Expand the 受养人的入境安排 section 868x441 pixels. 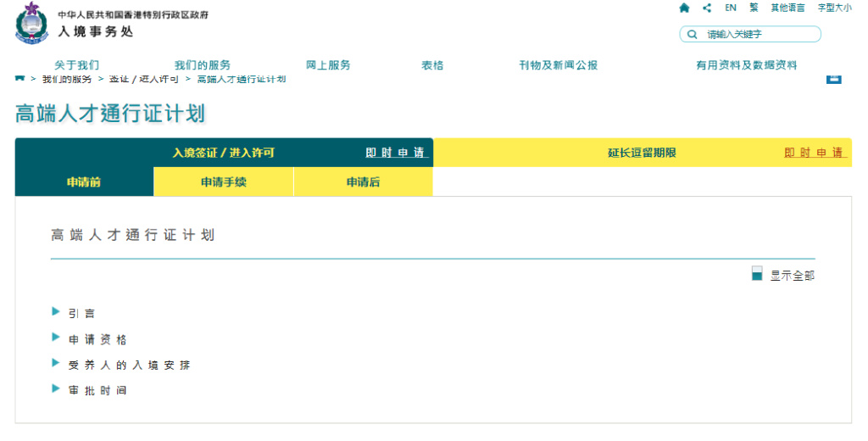[129, 365]
